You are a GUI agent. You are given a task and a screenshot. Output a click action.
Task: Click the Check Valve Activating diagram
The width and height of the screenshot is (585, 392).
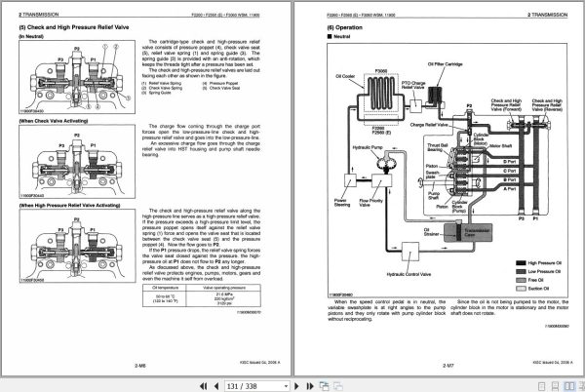click(x=77, y=162)
